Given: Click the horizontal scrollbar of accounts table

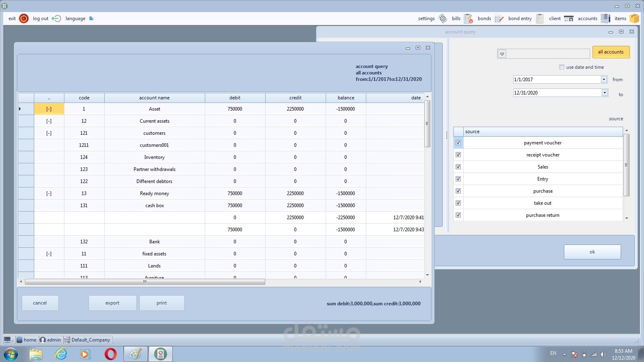Looking at the screenshot, I should 145,282.
